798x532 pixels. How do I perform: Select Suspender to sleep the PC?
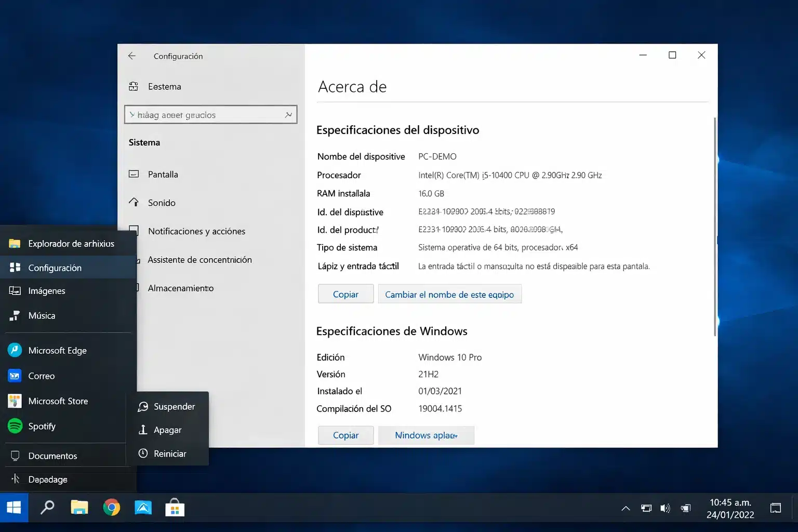(x=174, y=406)
